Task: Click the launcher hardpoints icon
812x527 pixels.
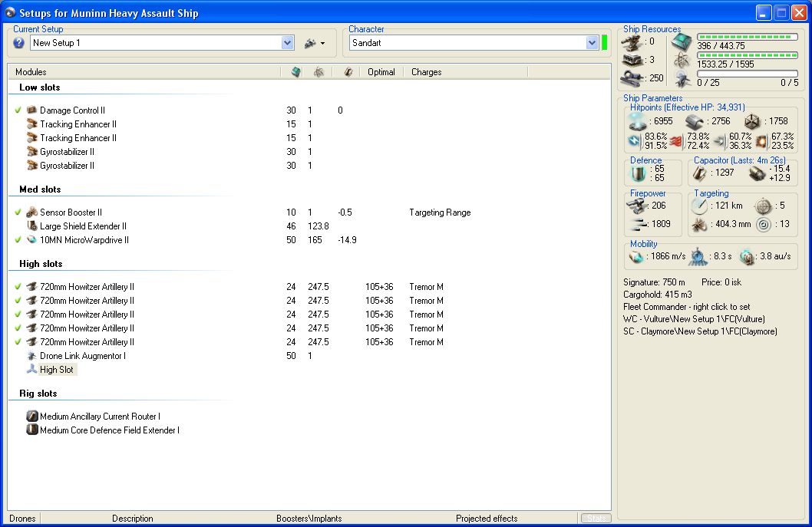Action: 632,60
